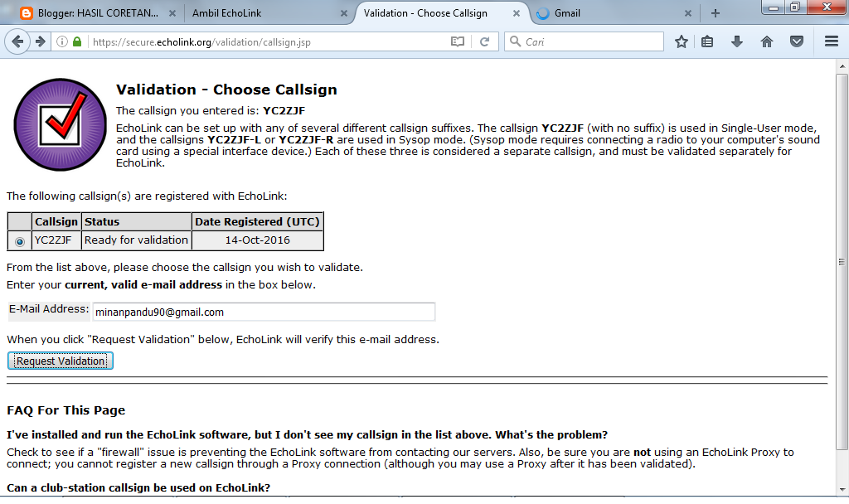Click the 'Ready for validation' status cell
Screen dimensions: 849x504
pyautogui.click(x=137, y=240)
